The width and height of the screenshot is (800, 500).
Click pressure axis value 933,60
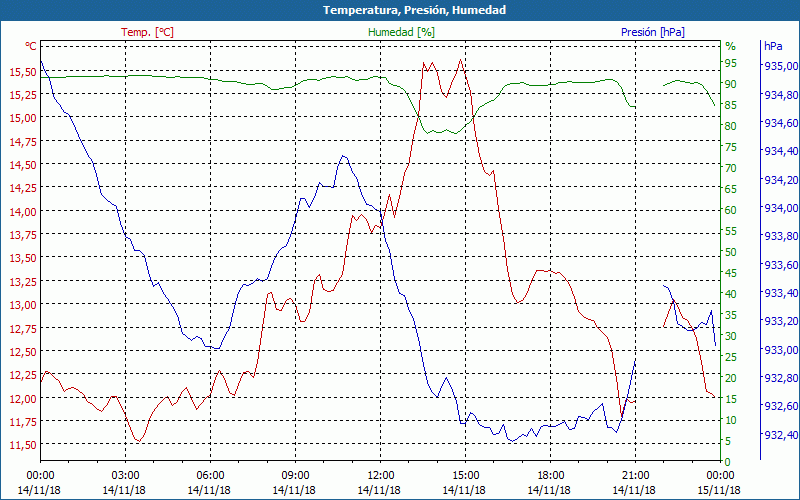(780, 265)
